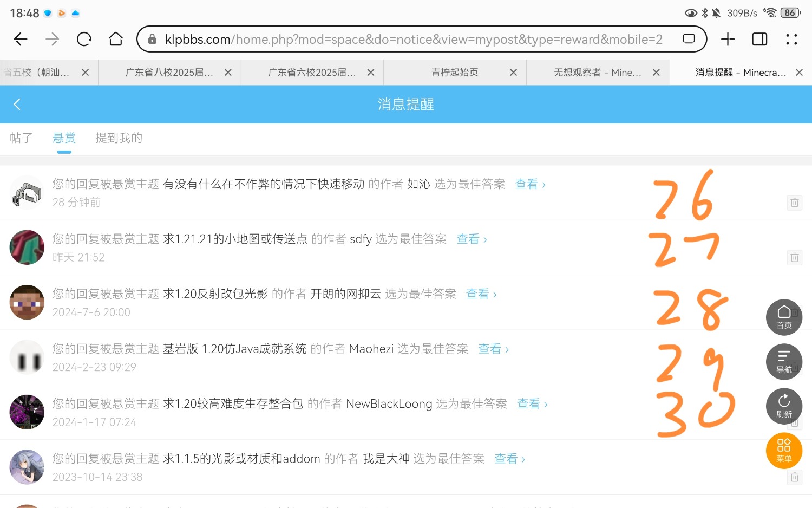Switch to the 帖子 tab
The height and width of the screenshot is (508, 812).
pos(21,138)
